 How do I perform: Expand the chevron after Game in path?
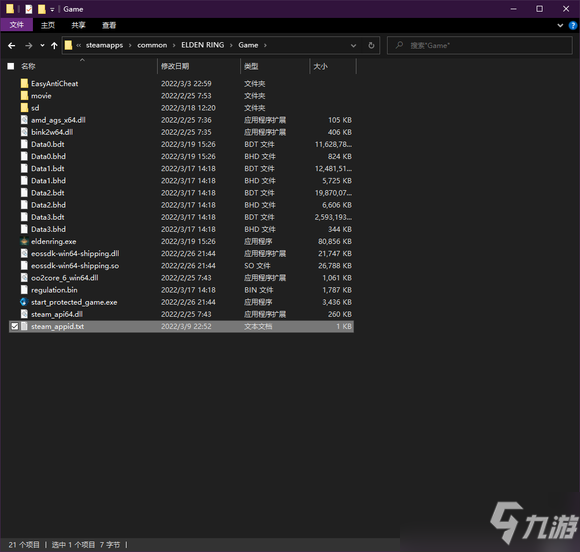pos(265,46)
